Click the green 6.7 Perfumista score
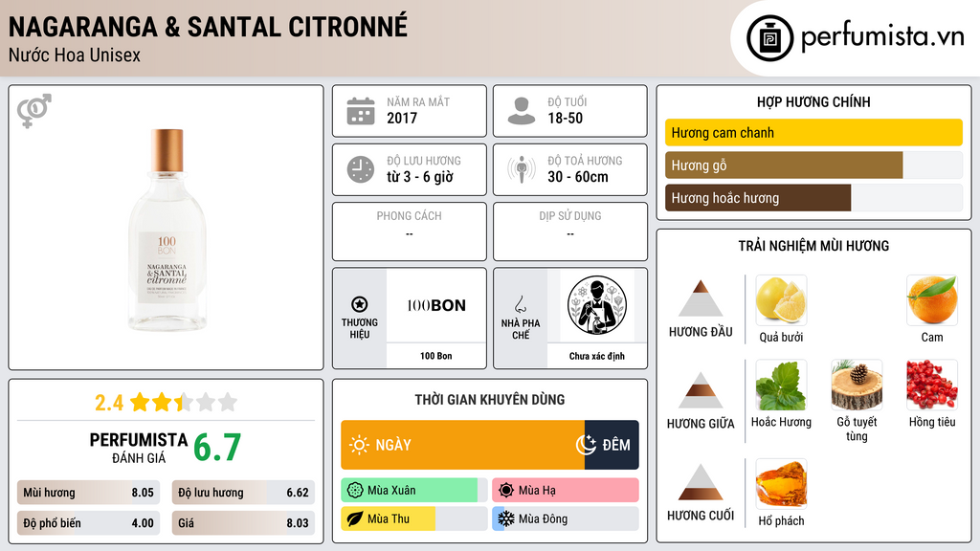Viewport: 980px width, 551px height. [x=217, y=448]
